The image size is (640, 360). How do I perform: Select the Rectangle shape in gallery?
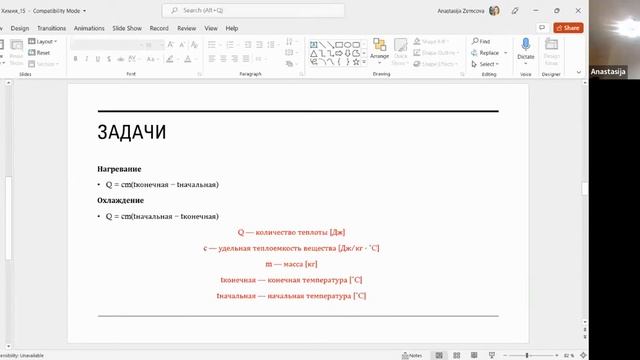339,44
